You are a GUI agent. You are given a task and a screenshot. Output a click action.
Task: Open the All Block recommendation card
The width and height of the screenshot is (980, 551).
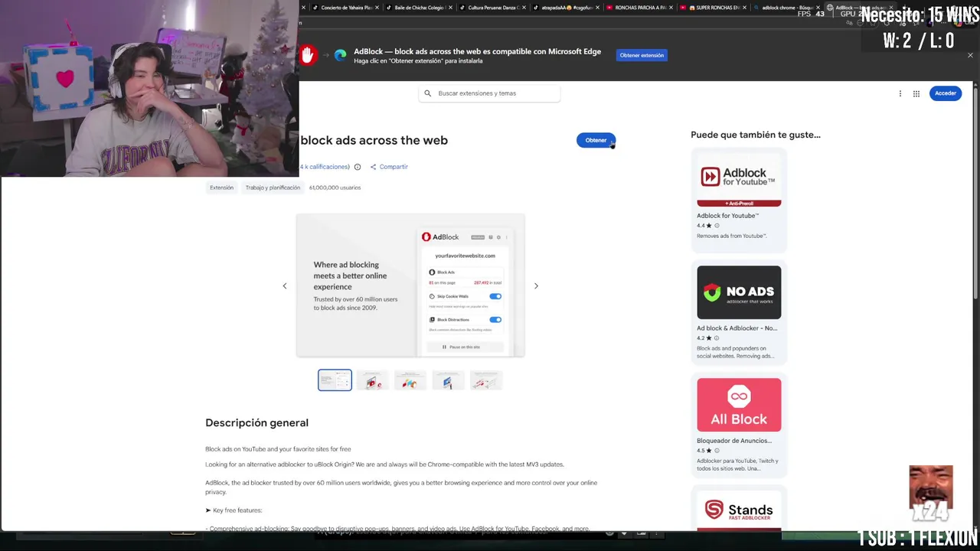[x=739, y=425]
